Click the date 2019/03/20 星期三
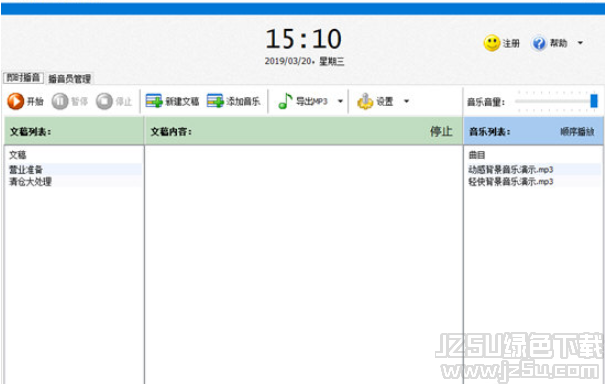This screenshot has height=384, width=605. click(304, 61)
